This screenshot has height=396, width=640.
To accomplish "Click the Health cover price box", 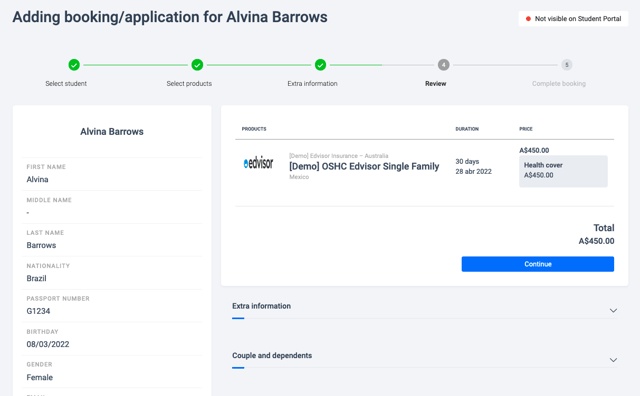I will coord(563,171).
